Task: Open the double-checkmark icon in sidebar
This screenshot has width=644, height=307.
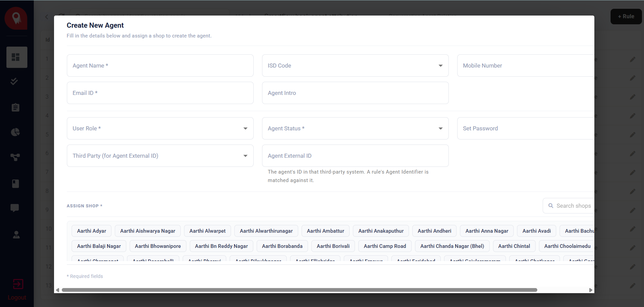Action: point(14,81)
